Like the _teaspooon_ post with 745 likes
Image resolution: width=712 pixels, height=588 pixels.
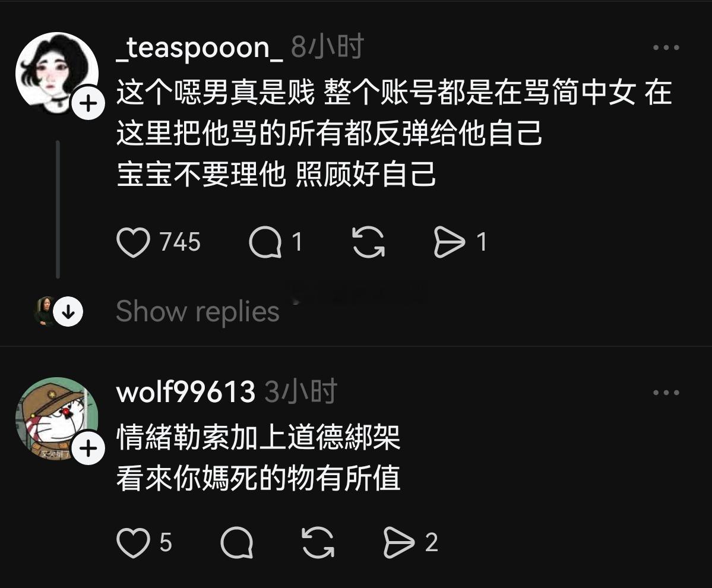(x=133, y=242)
